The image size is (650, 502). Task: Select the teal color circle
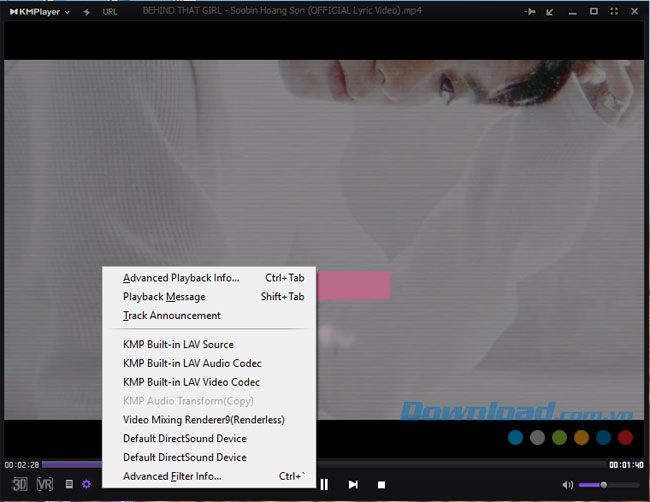(x=515, y=437)
